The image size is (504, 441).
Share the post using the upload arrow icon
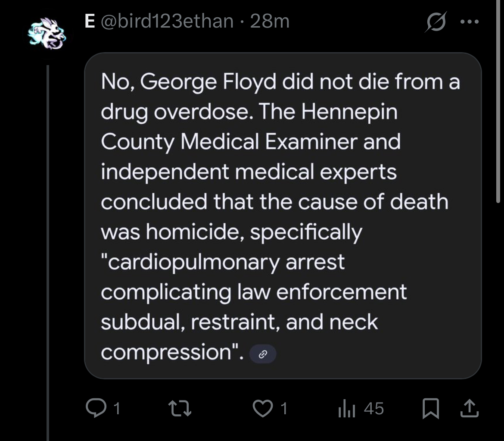[470, 408]
